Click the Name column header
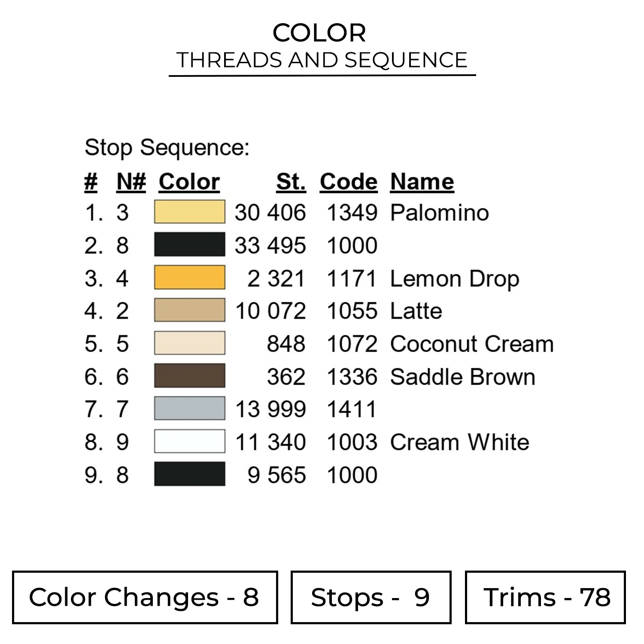Viewport: 644px width, 644px height. pos(422,182)
